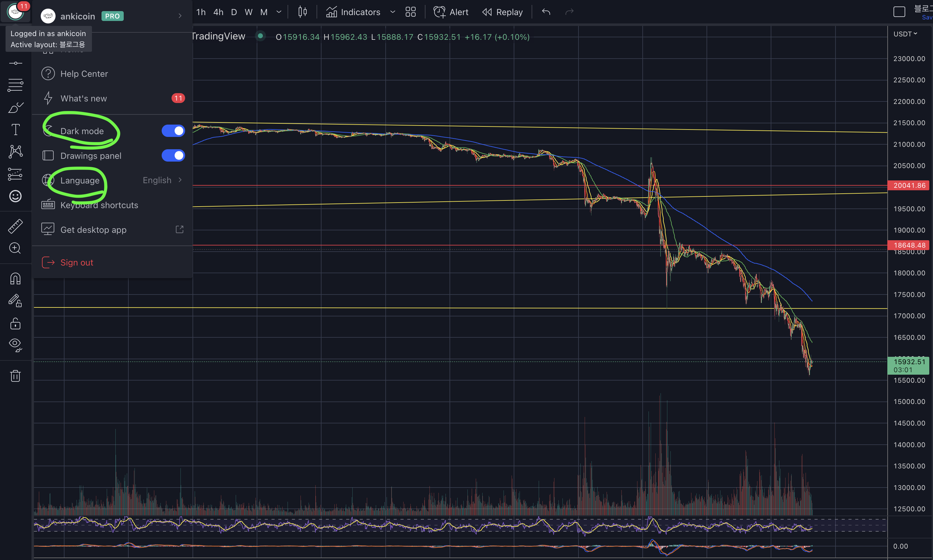The image size is (933, 560).
Task: Select the ruler Measure tool
Action: tap(15, 226)
